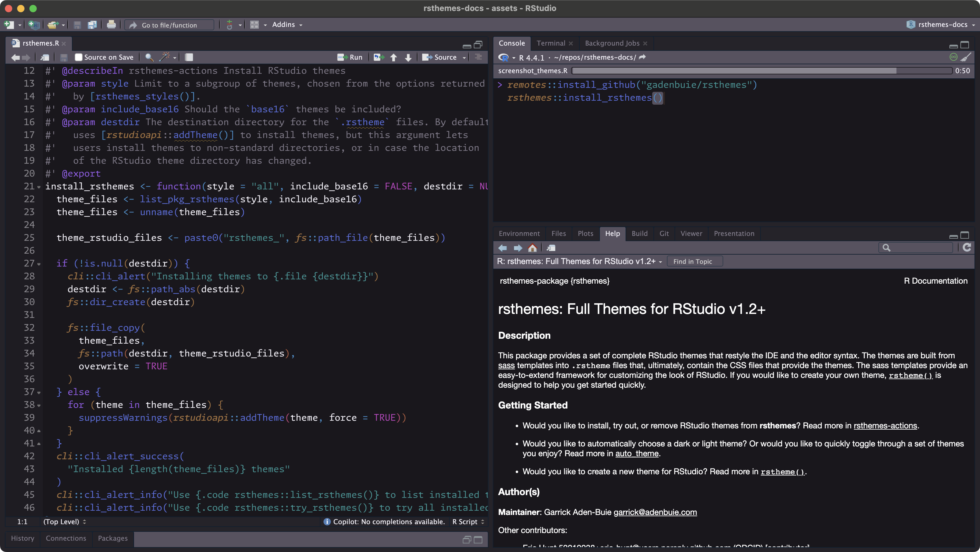Click the Help pane home icon
The height and width of the screenshot is (552, 980).
[532, 248]
